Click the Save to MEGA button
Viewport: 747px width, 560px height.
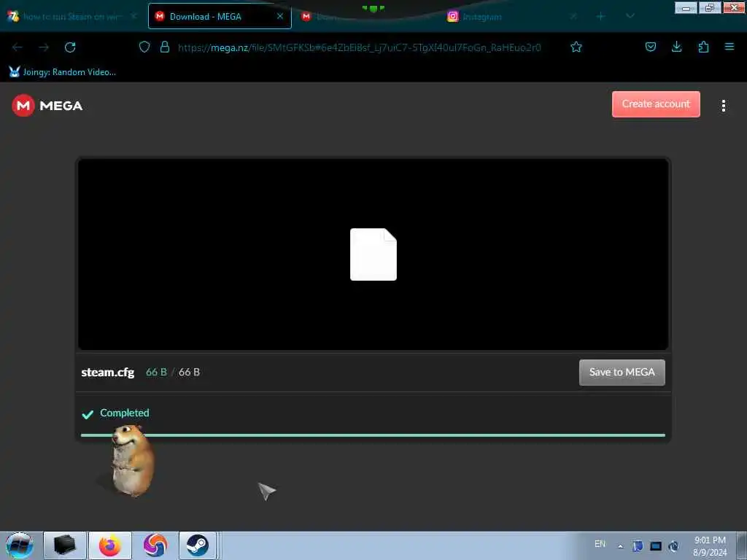(x=622, y=373)
